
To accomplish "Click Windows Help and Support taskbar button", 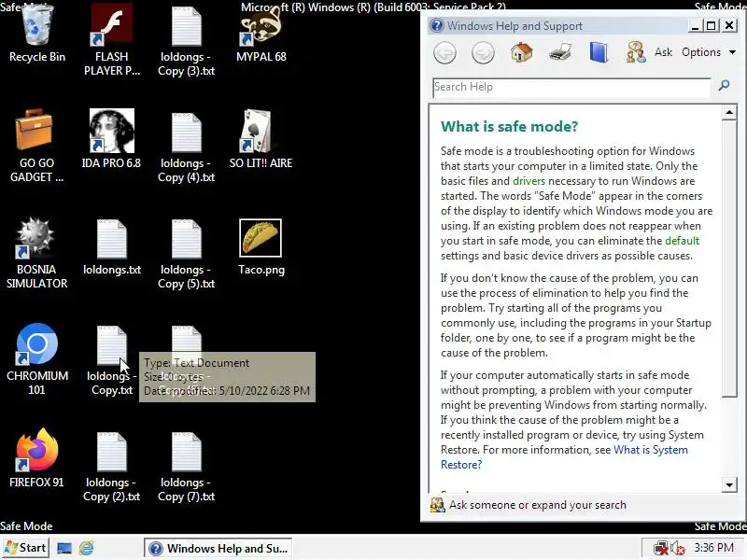I will pos(218,549).
